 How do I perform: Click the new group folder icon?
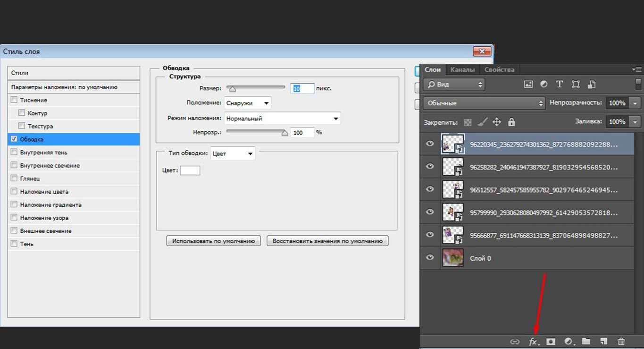point(586,341)
